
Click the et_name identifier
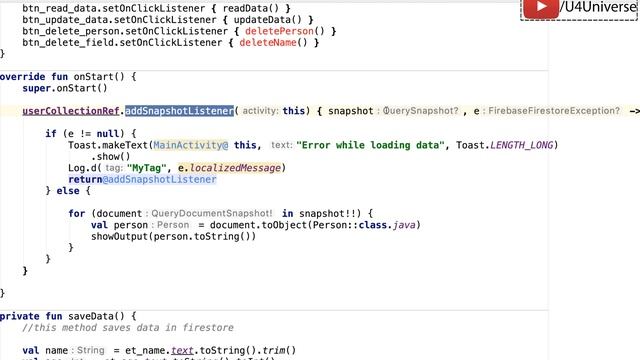click(145, 351)
